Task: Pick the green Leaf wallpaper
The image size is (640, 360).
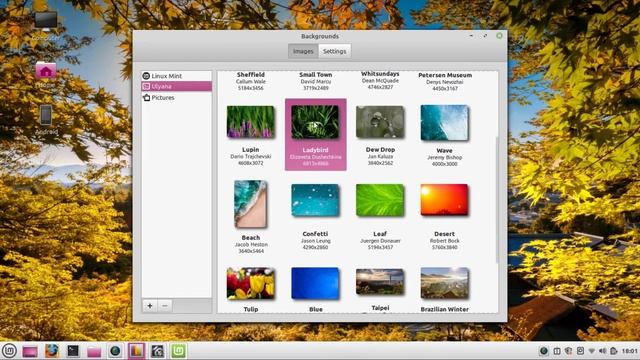Action: pos(380,200)
